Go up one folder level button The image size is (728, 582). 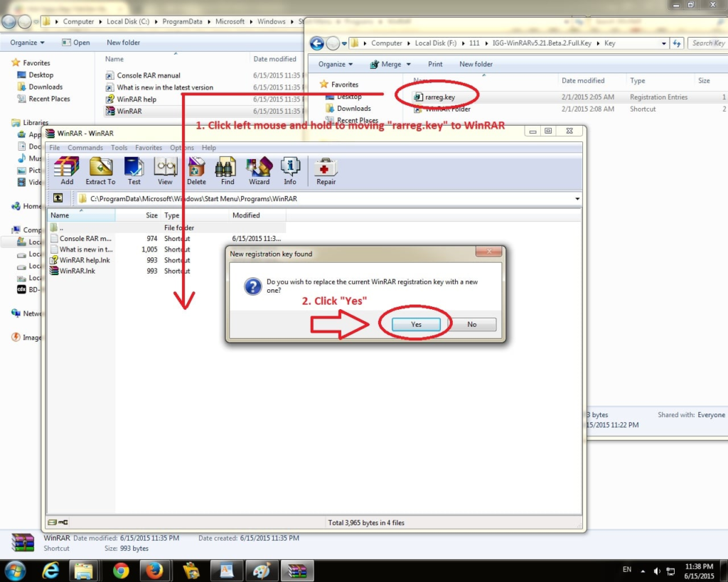click(58, 198)
